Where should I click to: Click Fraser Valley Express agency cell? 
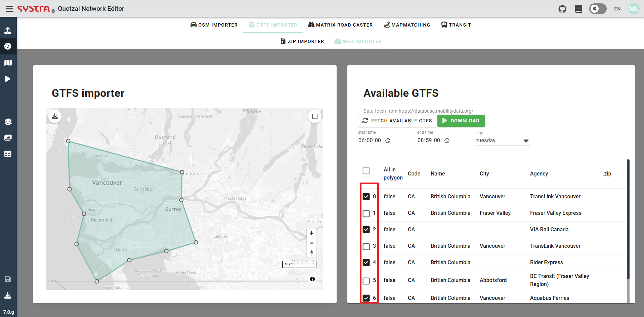click(556, 213)
